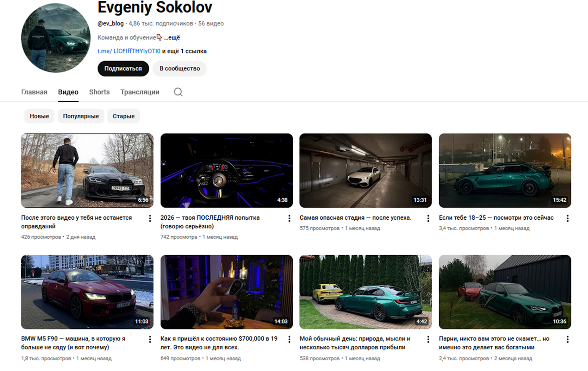
Task: Click the 'Подписаться' subscribe button
Action: point(123,69)
